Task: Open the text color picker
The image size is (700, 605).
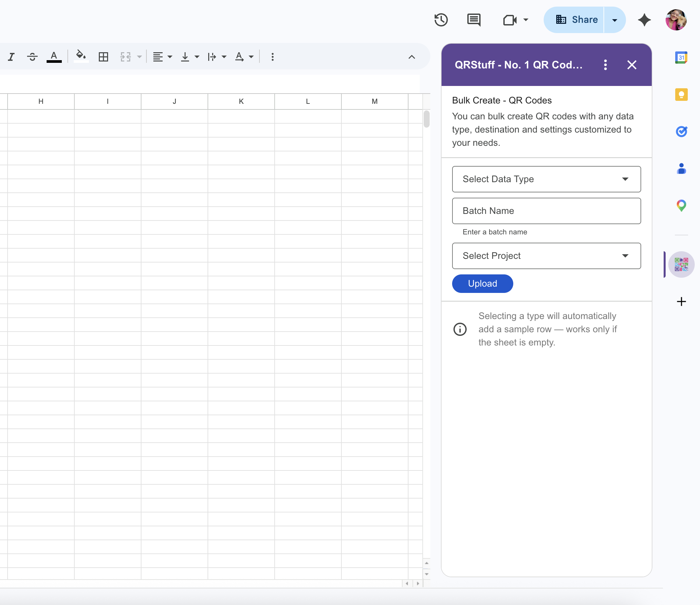Action: pos(55,57)
